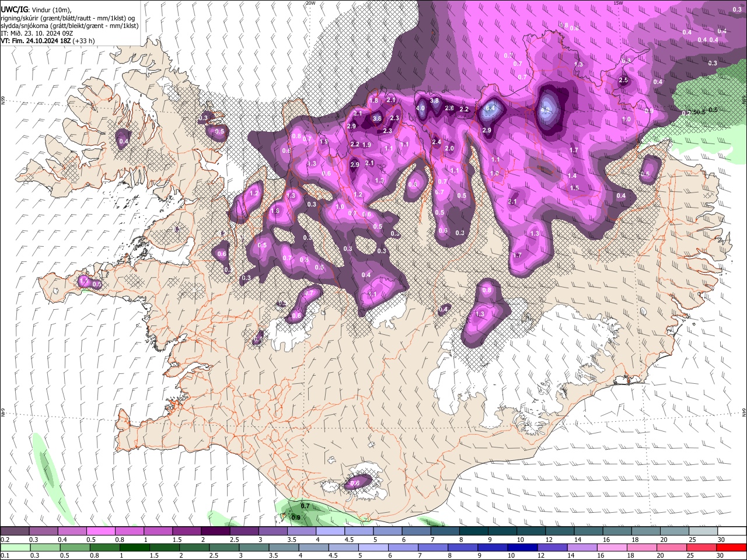Click lower legend light blue swatch at 5
This screenshot has width=747, height=560.
point(373,547)
